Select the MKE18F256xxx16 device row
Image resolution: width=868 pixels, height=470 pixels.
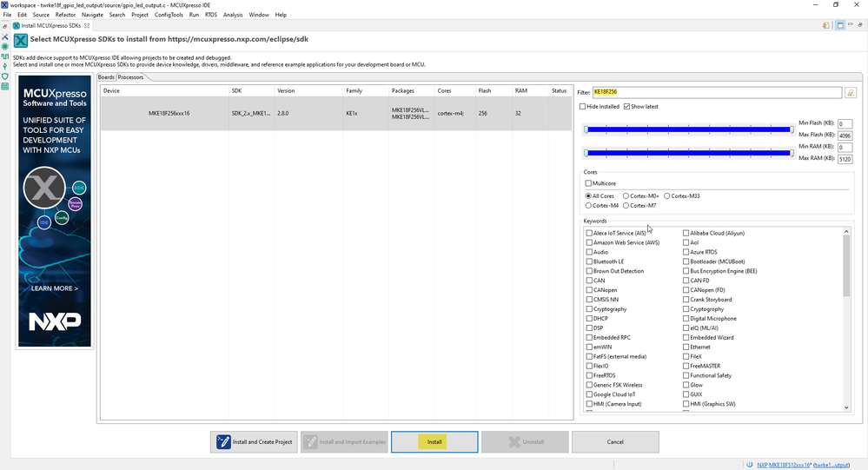click(x=336, y=114)
